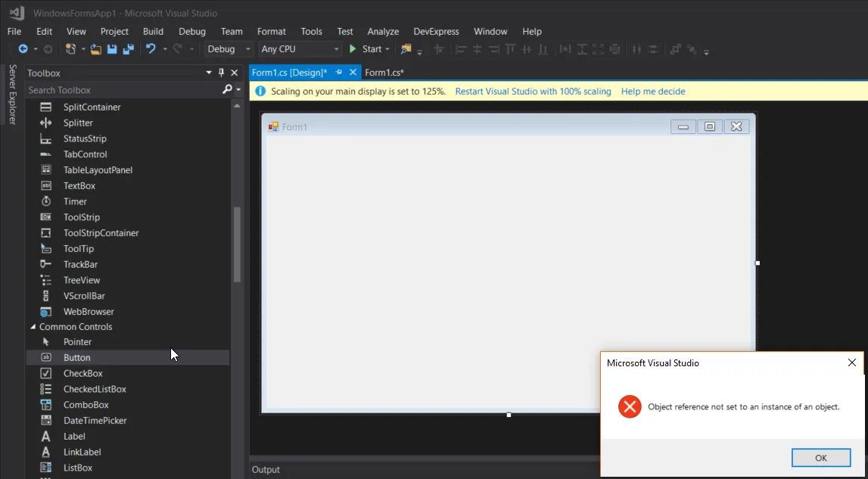Click the Align Rights layout icon
This screenshot has height=479, width=868.
(x=494, y=49)
